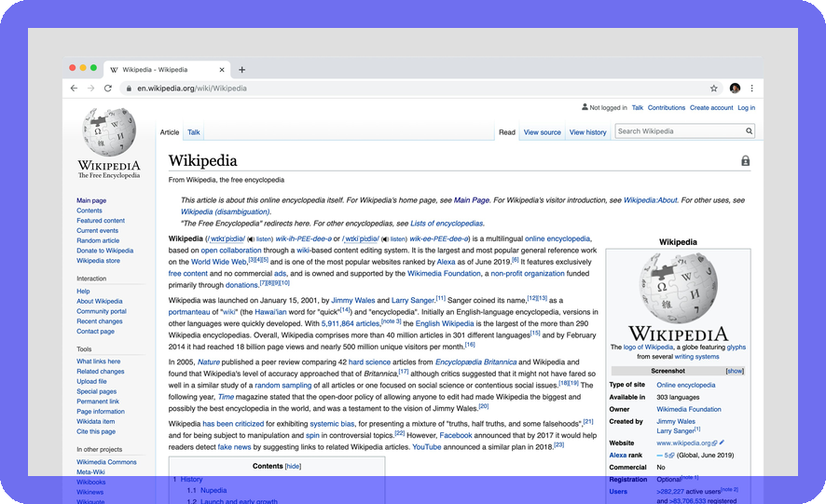This screenshot has height=504, width=826.
Task: Click Cite this page
Action: 96,431
